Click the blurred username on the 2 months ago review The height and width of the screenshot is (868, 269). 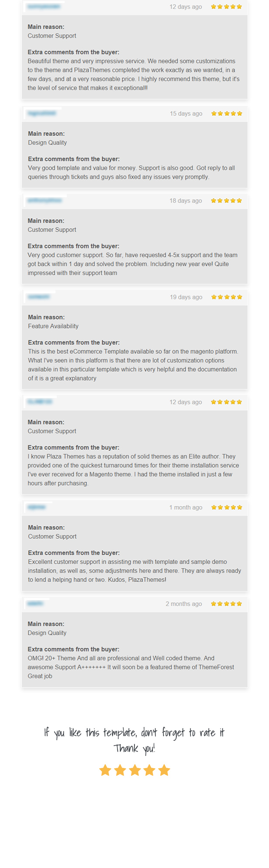click(35, 604)
